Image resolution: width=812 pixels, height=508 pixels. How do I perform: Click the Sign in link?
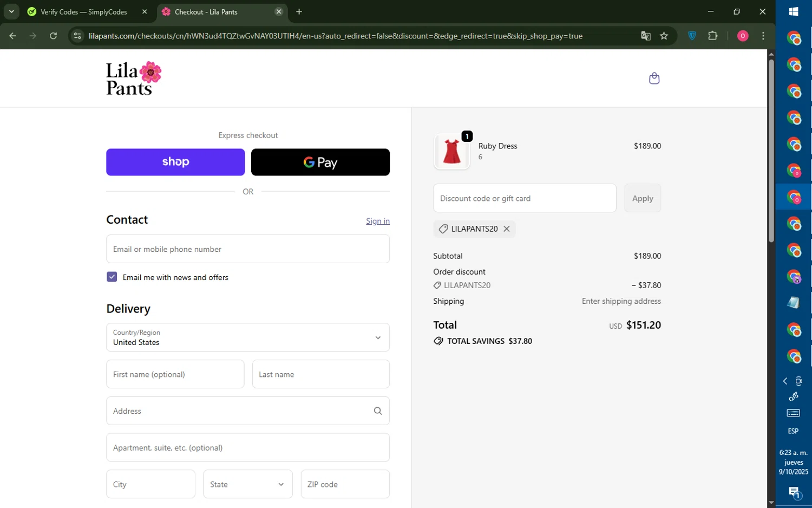378,221
